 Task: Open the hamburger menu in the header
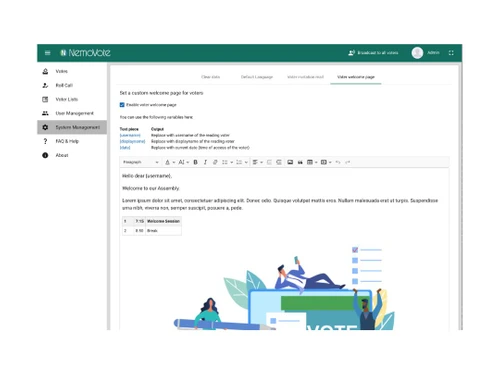point(47,53)
